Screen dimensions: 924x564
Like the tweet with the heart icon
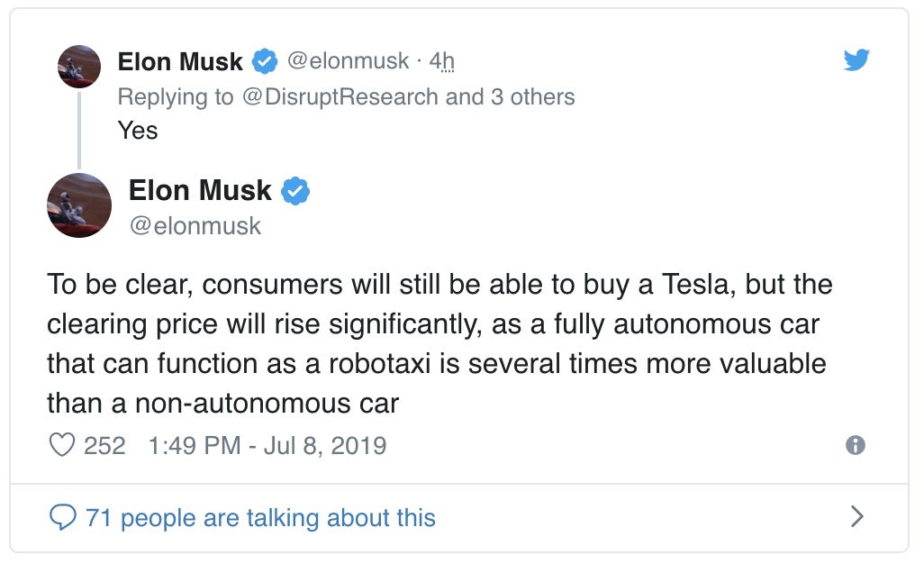[62, 445]
